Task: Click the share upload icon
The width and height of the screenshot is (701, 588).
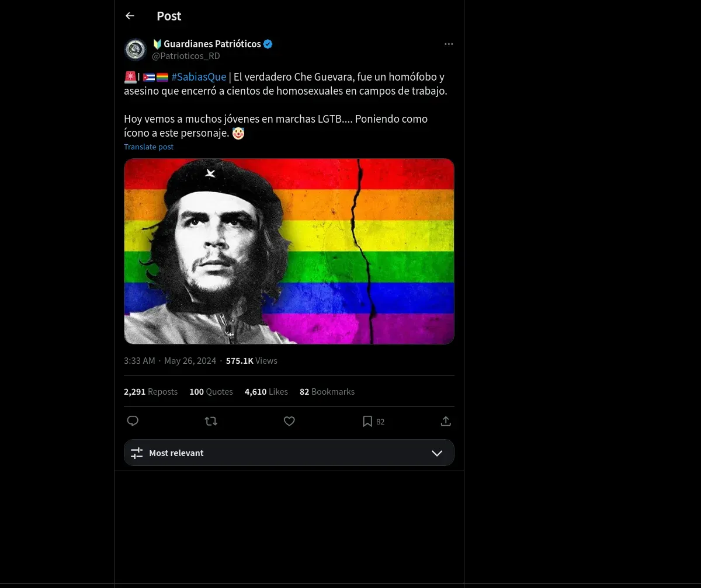Action: (x=446, y=421)
